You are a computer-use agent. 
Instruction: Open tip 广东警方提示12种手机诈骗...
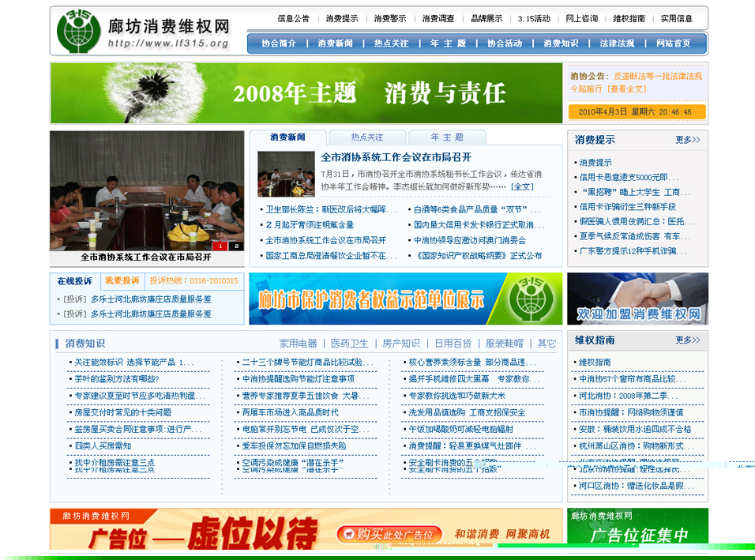[x=633, y=251]
